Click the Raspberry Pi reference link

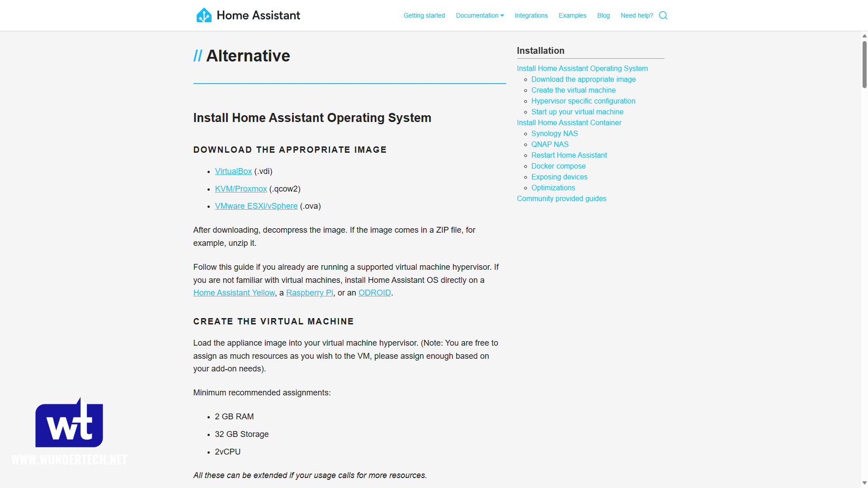click(x=309, y=292)
